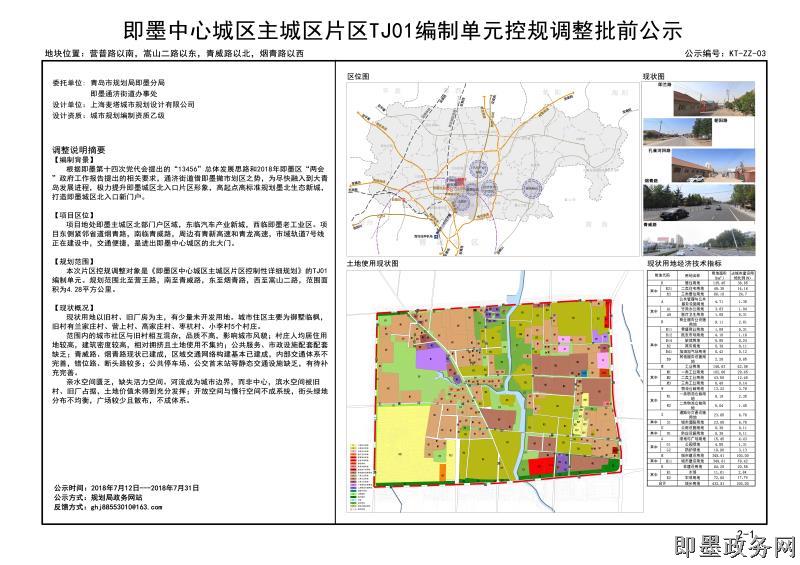
Task: Click 委托单位：青岛市规划局即墨分局
Action: (109, 83)
